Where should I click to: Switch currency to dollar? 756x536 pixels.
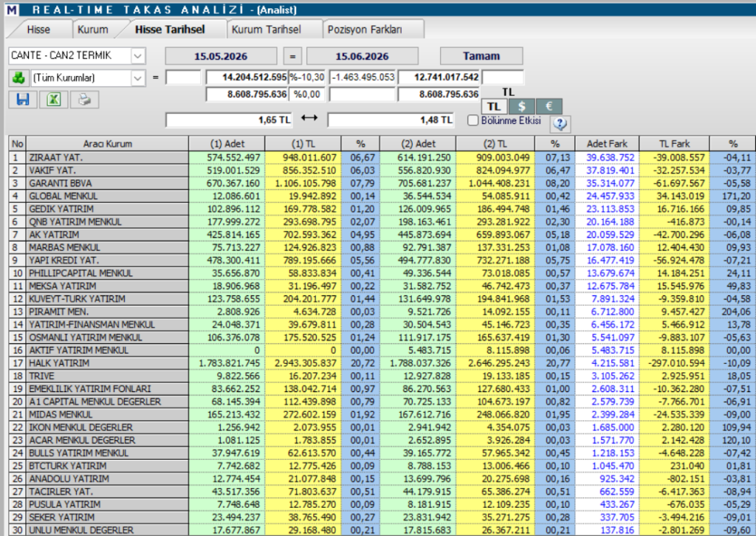click(521, 106)
